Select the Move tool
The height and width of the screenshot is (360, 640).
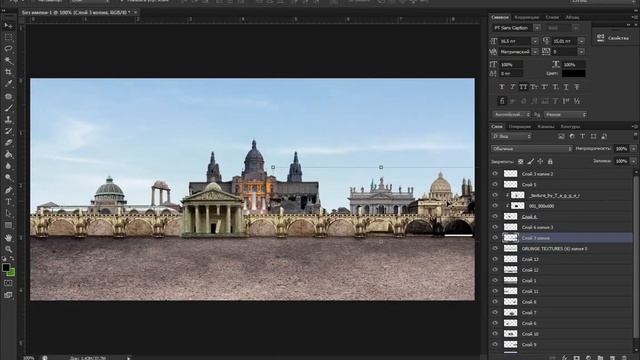[8, 26]
